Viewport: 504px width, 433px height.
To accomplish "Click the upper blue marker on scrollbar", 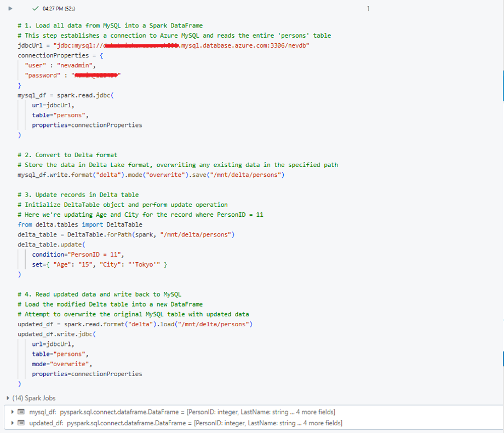I will (x=502, y=85).
